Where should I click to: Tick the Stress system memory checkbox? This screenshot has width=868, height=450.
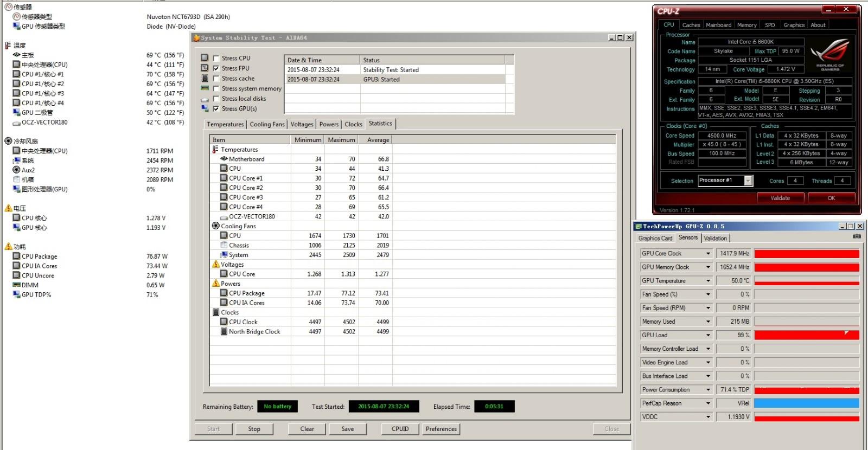pos(216,89)
